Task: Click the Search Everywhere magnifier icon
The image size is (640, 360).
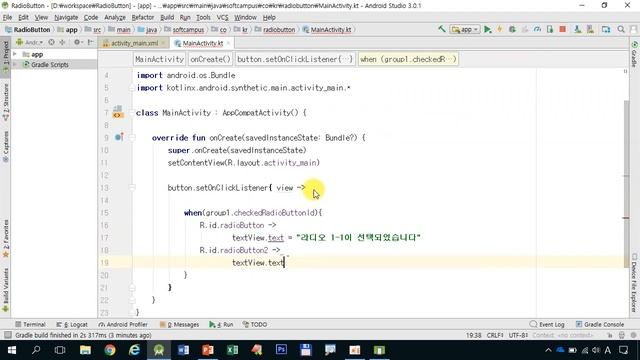Action: (621, 29)
